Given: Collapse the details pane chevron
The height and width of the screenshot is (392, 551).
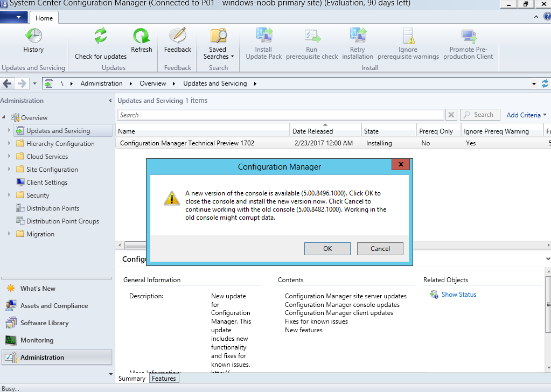Looking at the screenshot, I should [548, 259].
